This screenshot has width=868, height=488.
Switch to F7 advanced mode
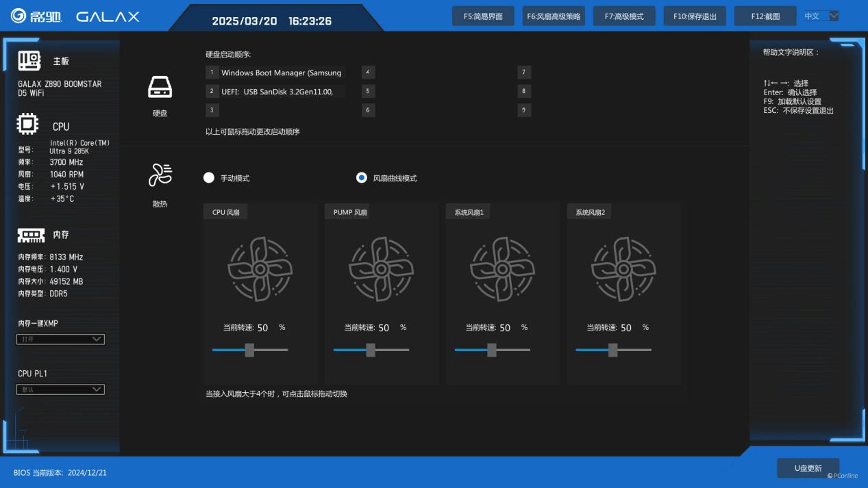[623, 16]
